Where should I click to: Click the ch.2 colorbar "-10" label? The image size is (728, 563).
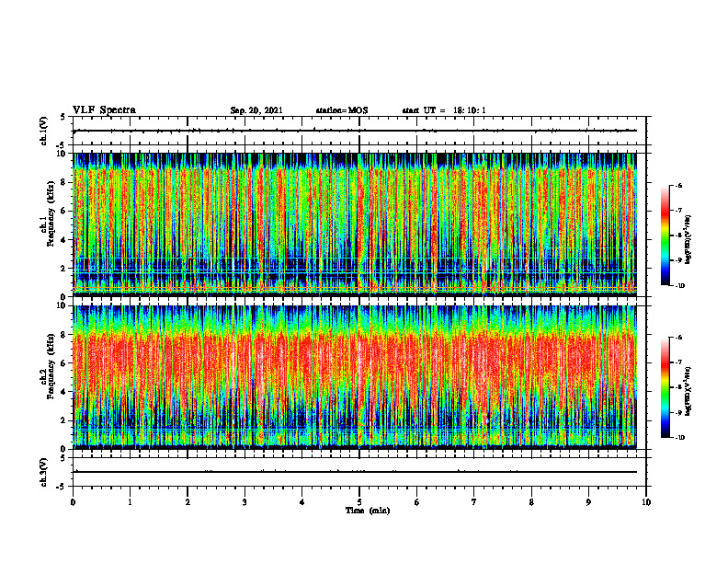click(679, 438)
